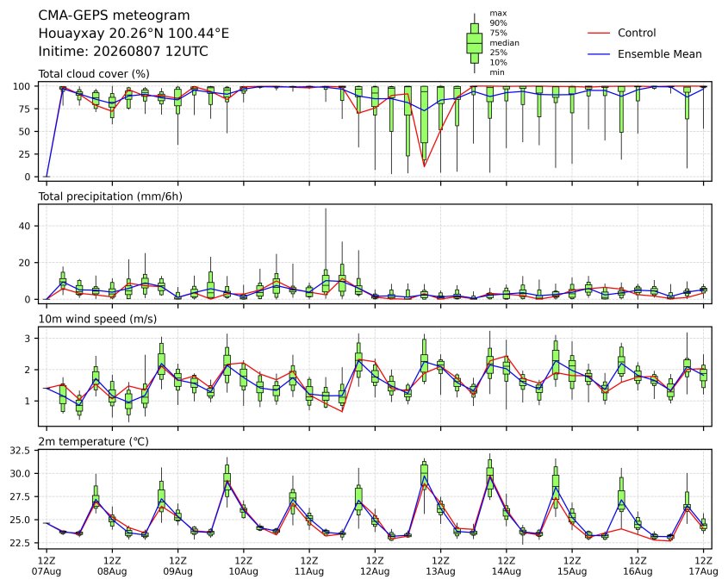
Task: Click the '10m wind speed (m/s)' panel title
Action: (97, 319)
